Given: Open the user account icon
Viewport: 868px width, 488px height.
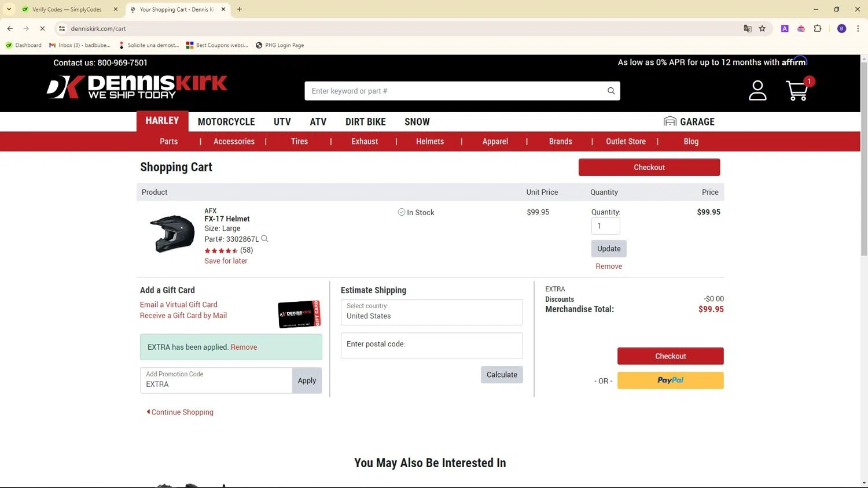Looking at the screenshot, I should (x=757, y=90).
